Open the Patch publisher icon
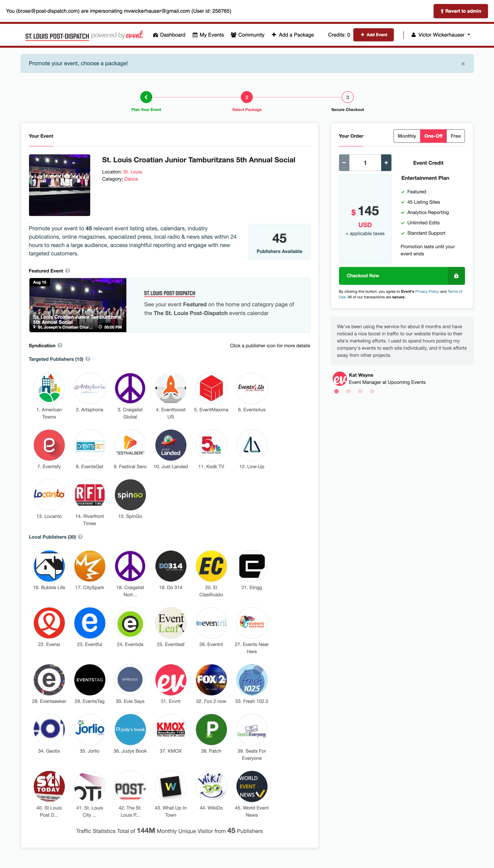The width and height of the screenshot is (494, 868). (211, 729)
